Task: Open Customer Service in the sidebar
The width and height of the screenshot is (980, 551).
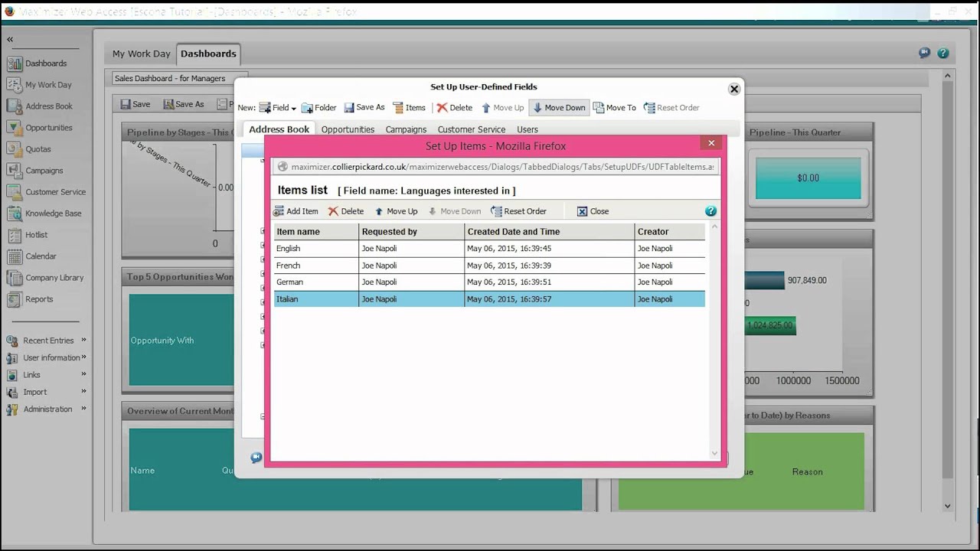Action: [x=47, y=192]
